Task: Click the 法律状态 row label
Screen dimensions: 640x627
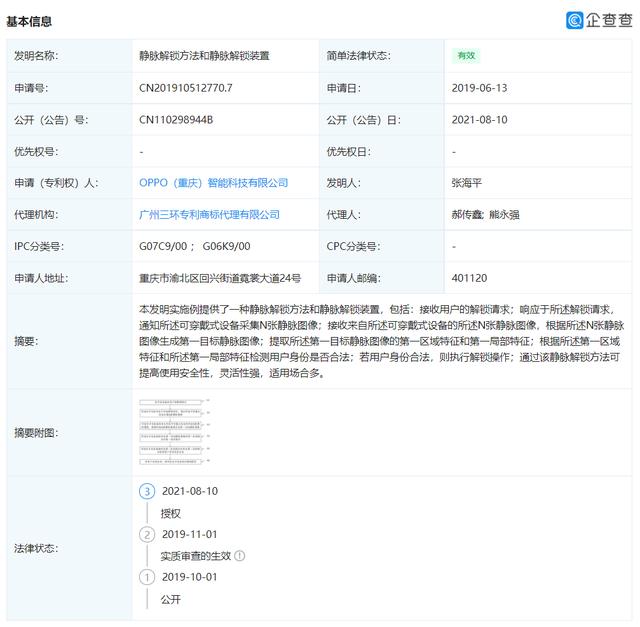Action: [x=36, y=548]
